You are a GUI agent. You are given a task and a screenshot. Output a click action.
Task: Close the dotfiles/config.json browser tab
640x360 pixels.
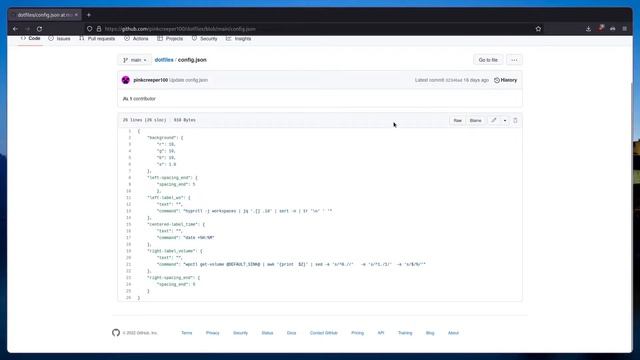point(76,15)
